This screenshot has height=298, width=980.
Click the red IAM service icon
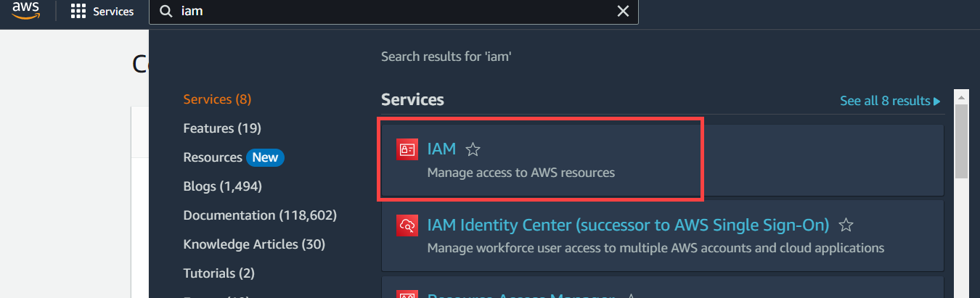[407, 149]
